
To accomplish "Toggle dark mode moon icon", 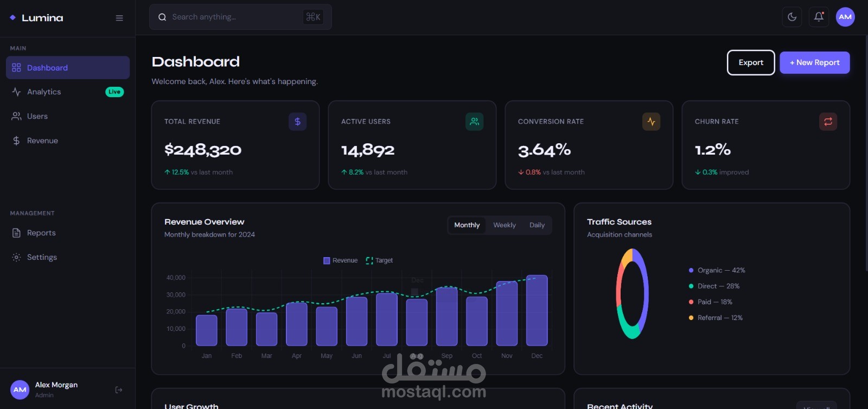I will click(x=792, y=17).
